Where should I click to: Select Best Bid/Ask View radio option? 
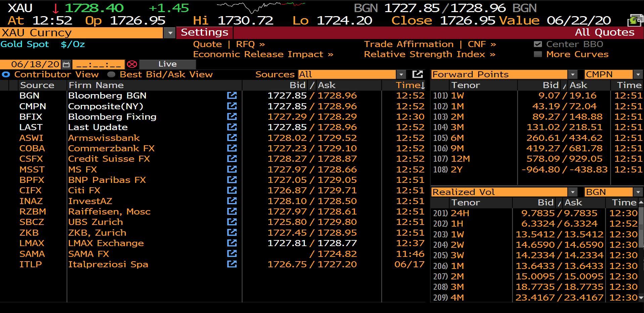tap(111, 75)
